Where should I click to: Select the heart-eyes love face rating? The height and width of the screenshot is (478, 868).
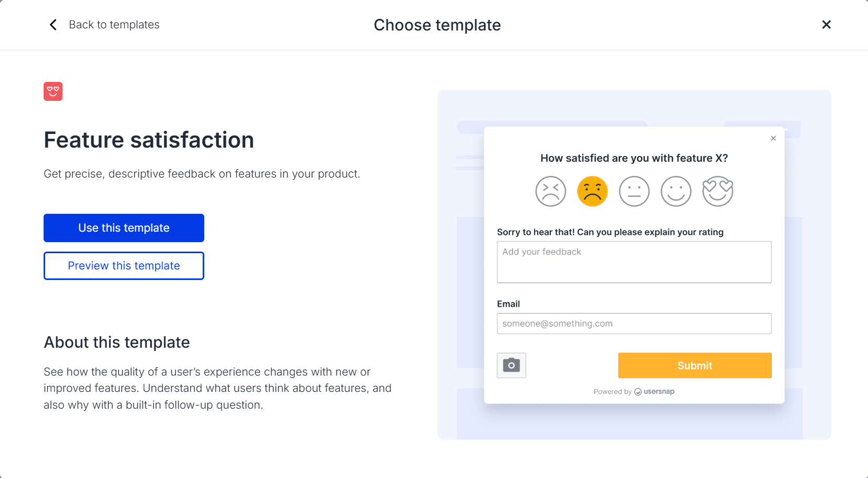coord(718,191)
